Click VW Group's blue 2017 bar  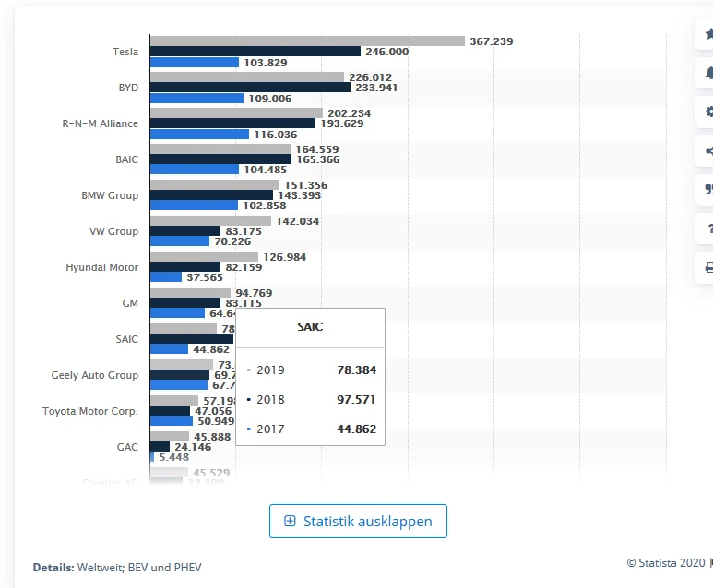179,241
